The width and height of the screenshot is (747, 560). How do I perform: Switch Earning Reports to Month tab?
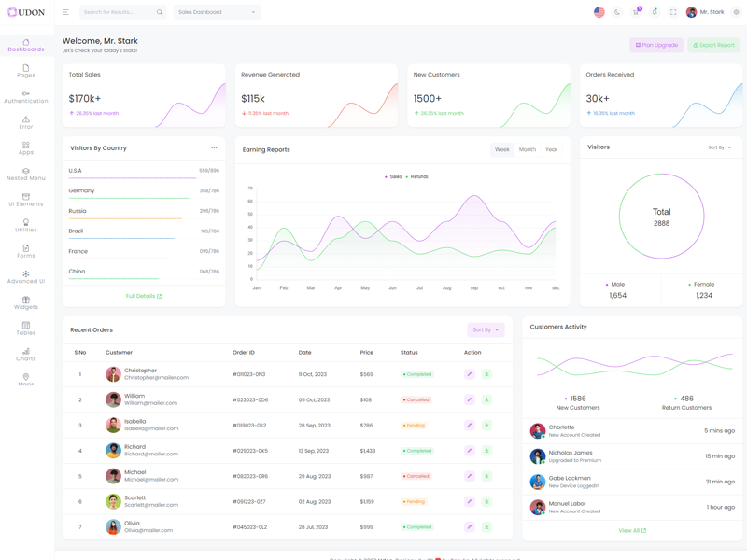tap(528, 149)
